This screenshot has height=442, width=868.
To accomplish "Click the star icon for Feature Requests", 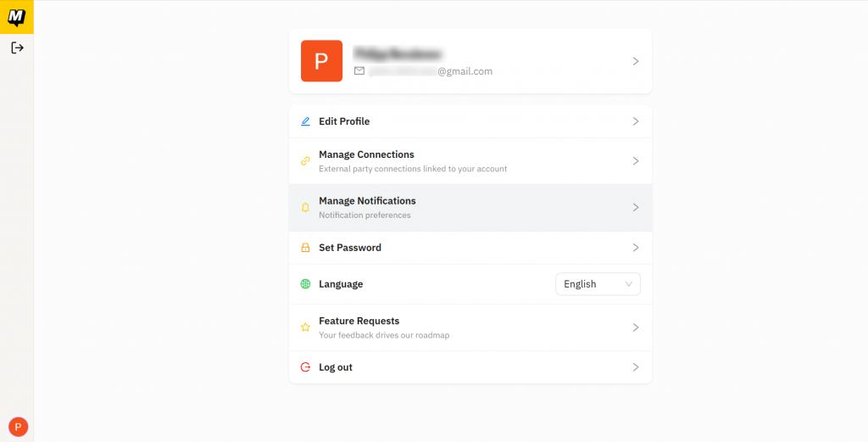I will (x=305, y=327).
